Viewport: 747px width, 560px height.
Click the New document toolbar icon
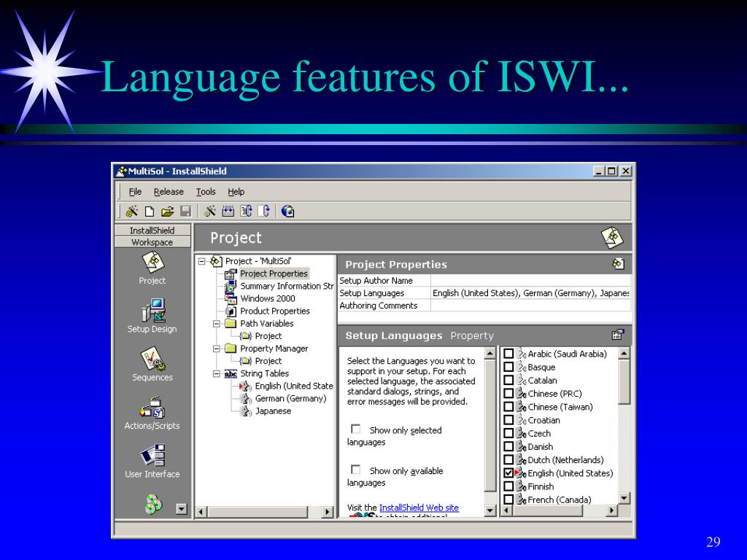pyautogui.click(x=150, y=211)
